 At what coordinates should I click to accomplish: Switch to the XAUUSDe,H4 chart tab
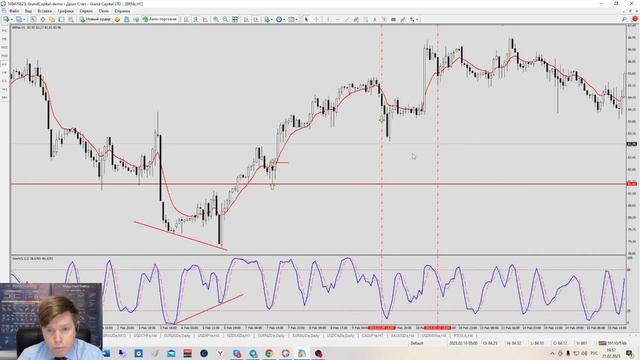pyautogui.click(x=402, y=336)
